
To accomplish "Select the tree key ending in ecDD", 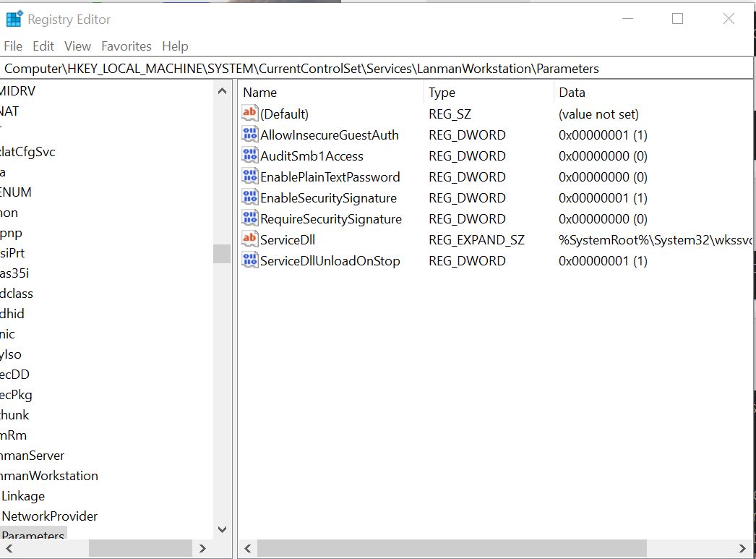I will click(14, 375).
